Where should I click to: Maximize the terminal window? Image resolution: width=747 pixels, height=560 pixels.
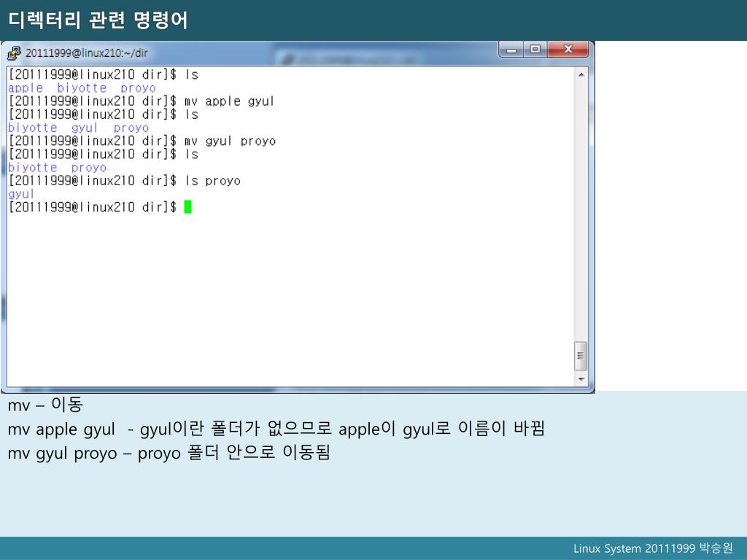coord(535,50)
